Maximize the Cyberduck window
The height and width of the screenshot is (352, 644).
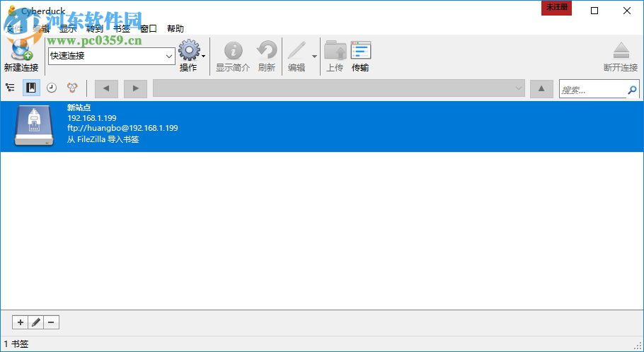(x=594, y=11)
